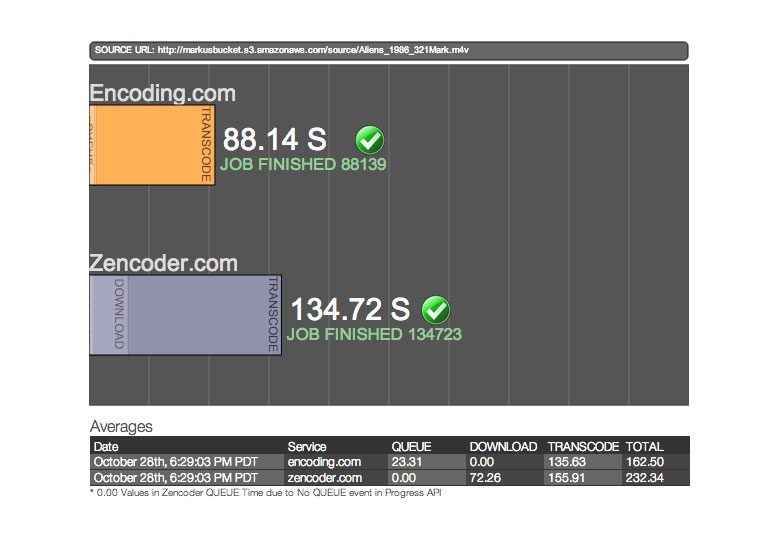This screenshot has height=540, width=782.
Task: Click the 134.72 S time value
Action: (x=350, y=309)
